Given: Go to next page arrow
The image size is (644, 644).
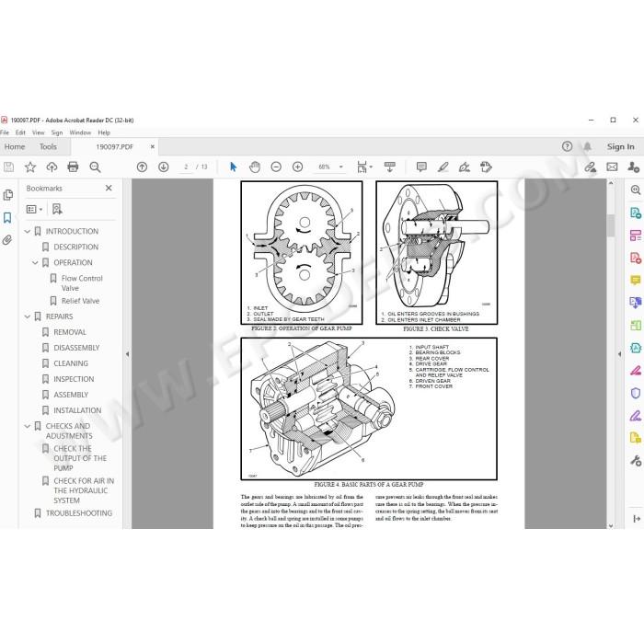Looking at the screenshot, I should pos(164,167).
